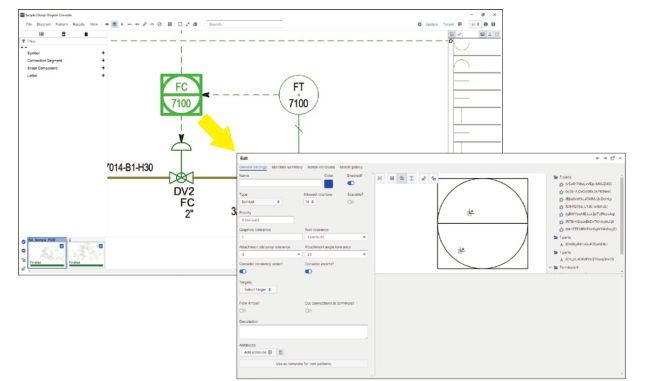Click the diagonal expand arrows toolbar icon
The height and width of the screenshot is (381, 650).
(x=188, y=24)
